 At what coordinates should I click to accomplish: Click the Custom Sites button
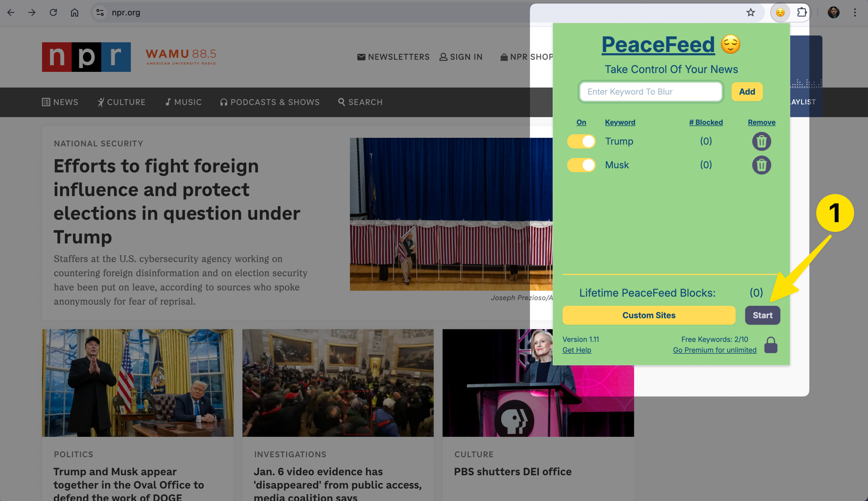[649, 315]
